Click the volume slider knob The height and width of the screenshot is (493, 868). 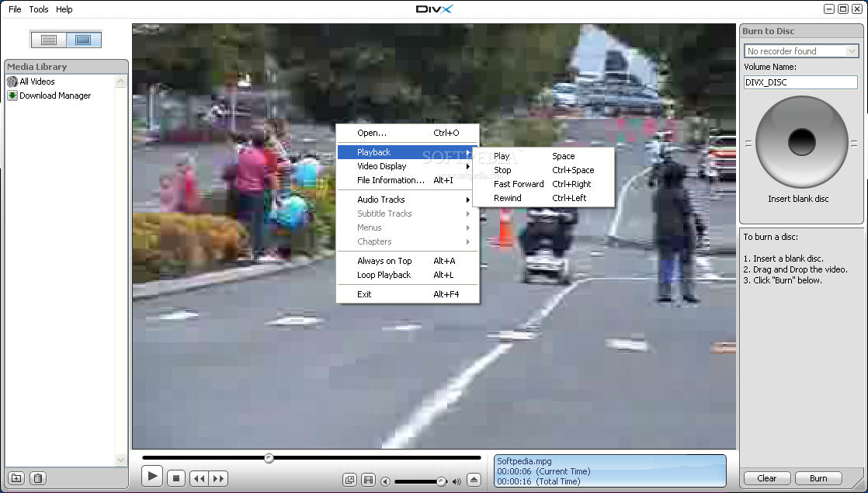441,481
